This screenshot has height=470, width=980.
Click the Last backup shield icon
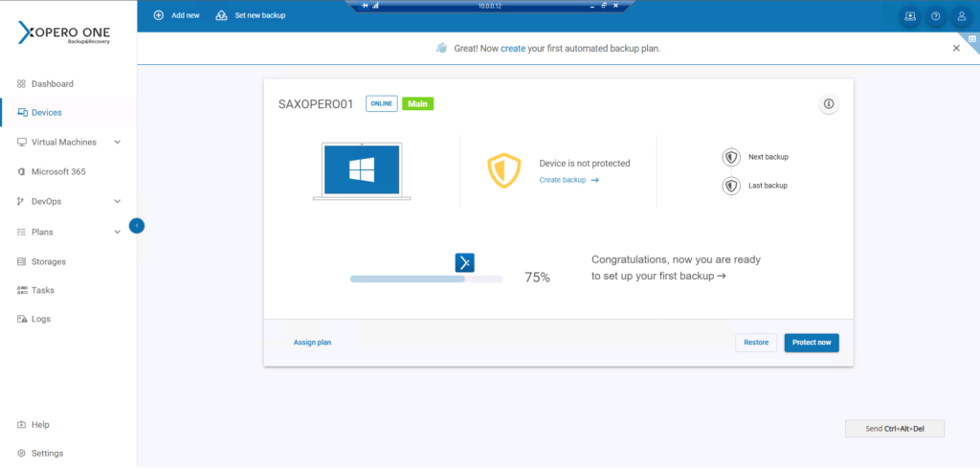coord(731,186)
